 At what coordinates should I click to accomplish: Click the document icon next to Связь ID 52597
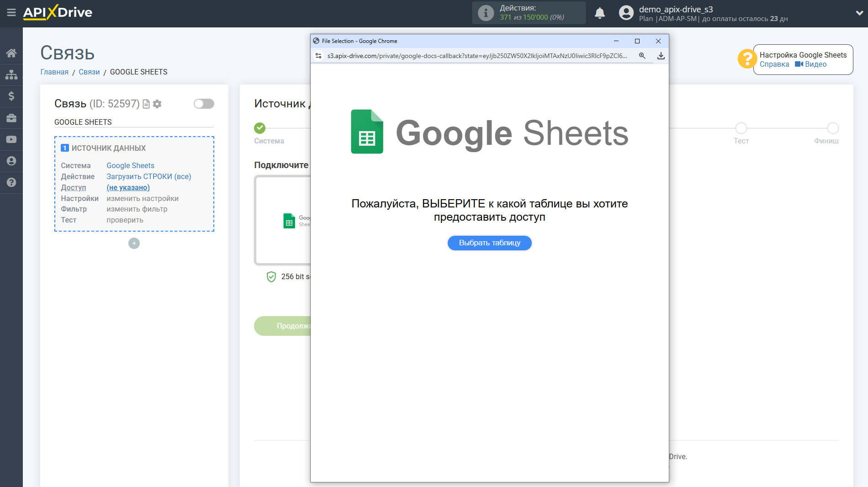[x=146, y=104]
